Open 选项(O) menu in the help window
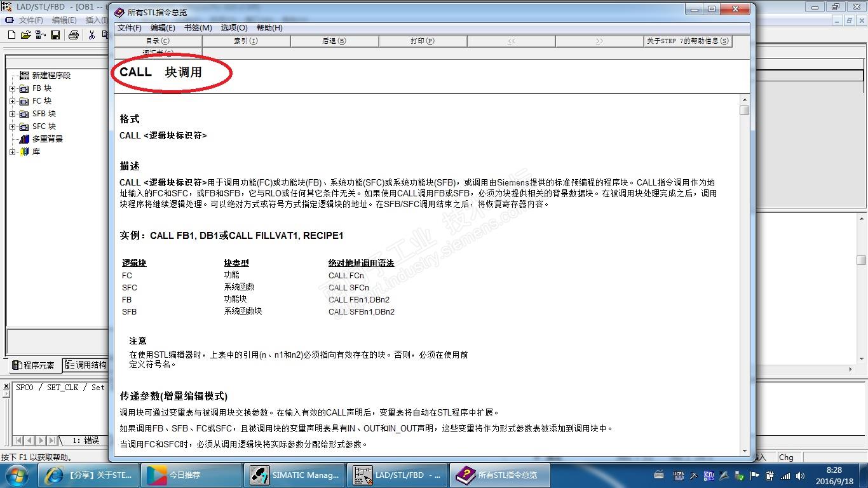The image size is (868, 488). (x=234, y=28)
